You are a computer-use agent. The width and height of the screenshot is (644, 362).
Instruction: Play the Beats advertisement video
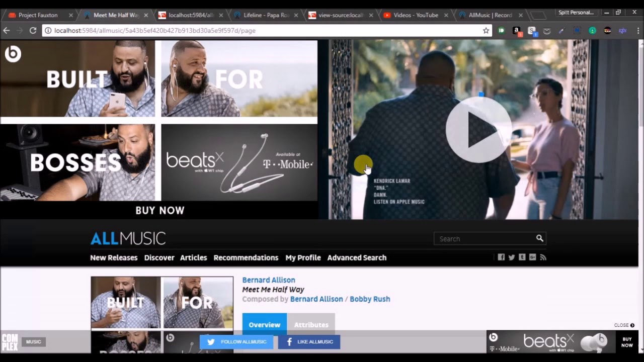[x=478, y=130]
